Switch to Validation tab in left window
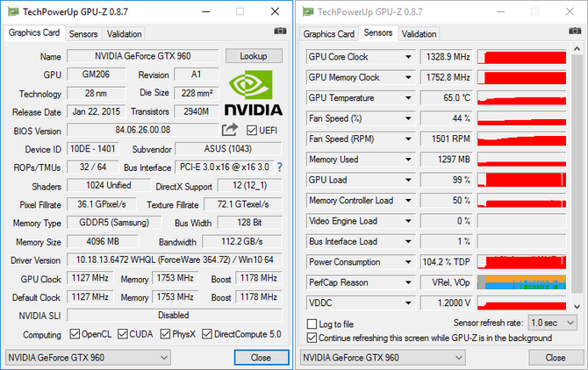588x370 pixels. pos(124,34)
